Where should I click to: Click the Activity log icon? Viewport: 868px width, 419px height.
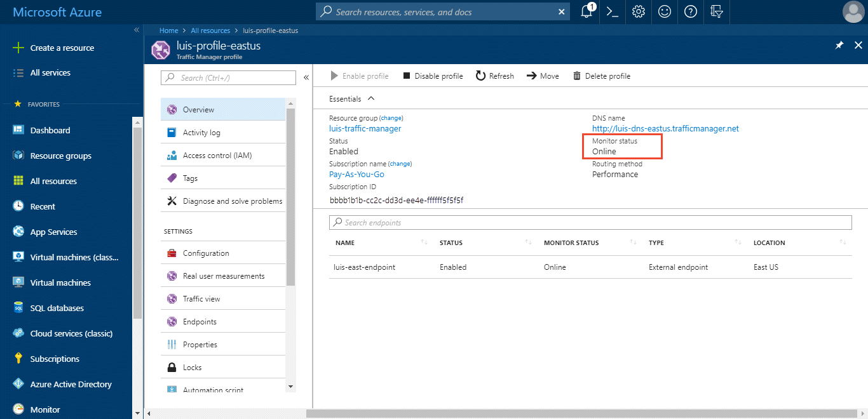pyautogui.click(x=172, y=133)
